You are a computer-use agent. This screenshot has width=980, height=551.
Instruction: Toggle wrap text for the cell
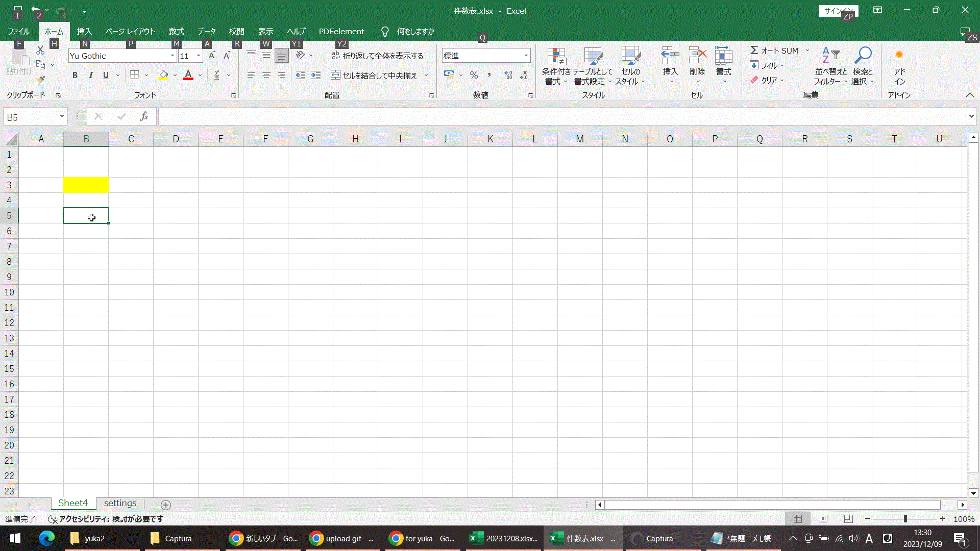point(378,56)
